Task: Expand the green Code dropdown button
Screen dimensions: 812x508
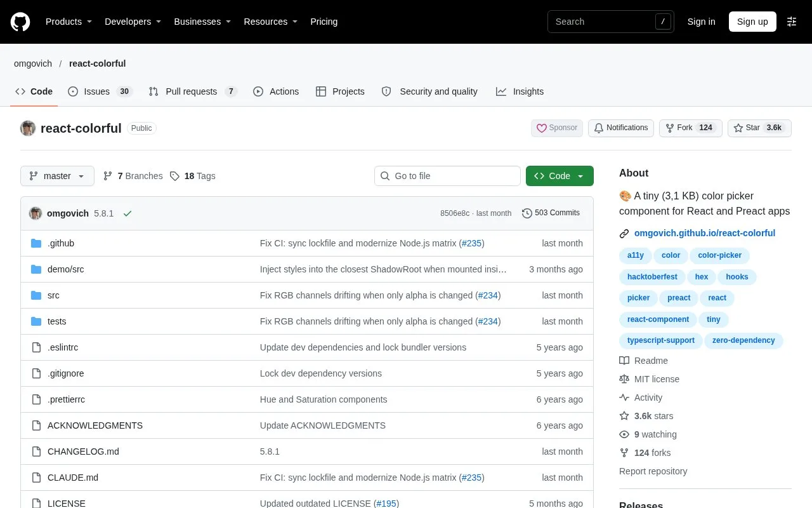Action: pos(560,176)
